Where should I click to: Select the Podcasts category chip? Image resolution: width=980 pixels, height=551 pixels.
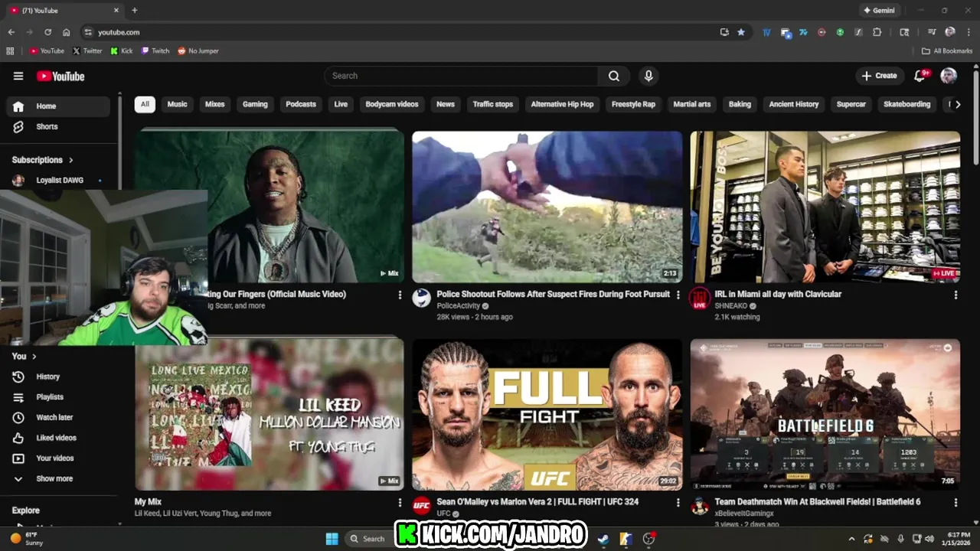301,104
